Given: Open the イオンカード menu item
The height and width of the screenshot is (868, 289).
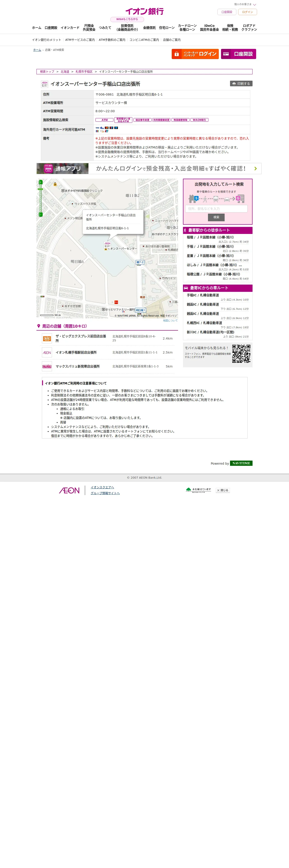Looking at the screenshot, I should click(70, 28).
